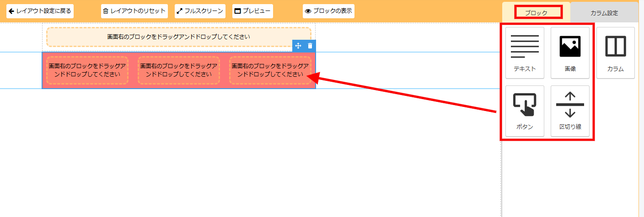The width and height of the screenshot is (644, 217).
Task: Open フルスクリーン mode
Action: tap(200, 11)
